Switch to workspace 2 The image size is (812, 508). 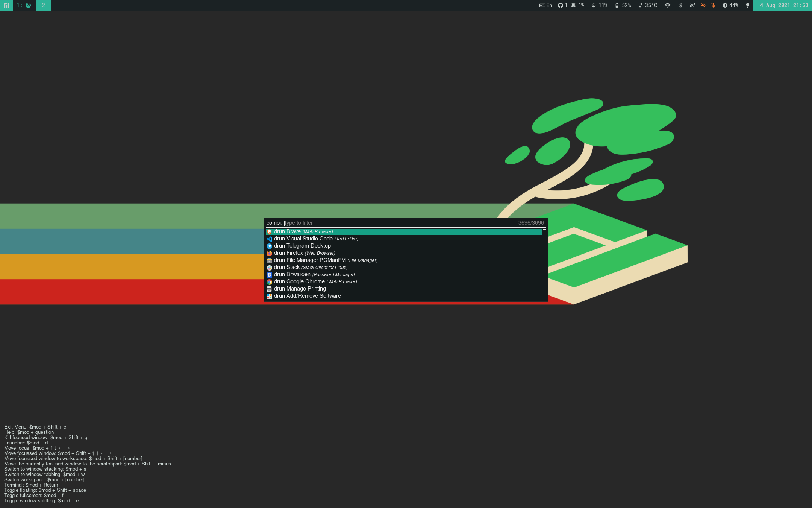(x=43, y=5)
